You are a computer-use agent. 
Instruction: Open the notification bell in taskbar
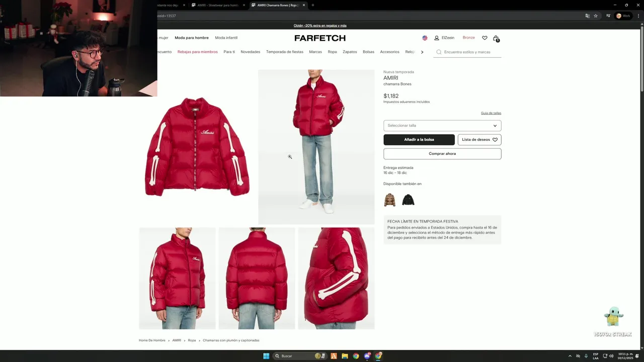pyautogui.click(x=637, y=356)
